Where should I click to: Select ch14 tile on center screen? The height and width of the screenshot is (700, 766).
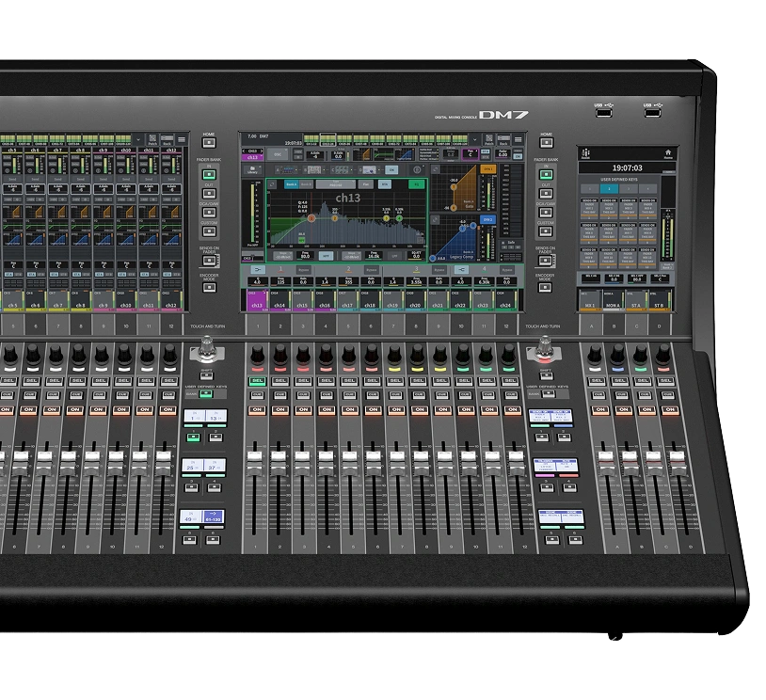click(280, 300)
